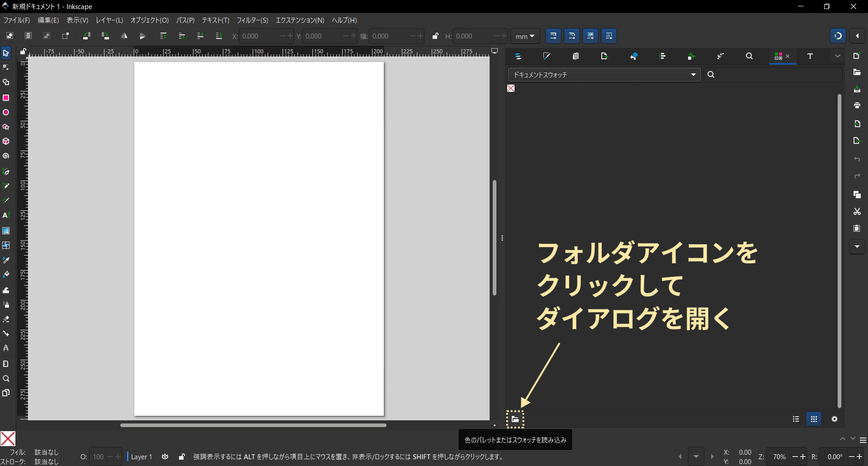This screenshot has height=466, width=868.
Task: Open snapping options popover arrow
Action: click(857, 36)
